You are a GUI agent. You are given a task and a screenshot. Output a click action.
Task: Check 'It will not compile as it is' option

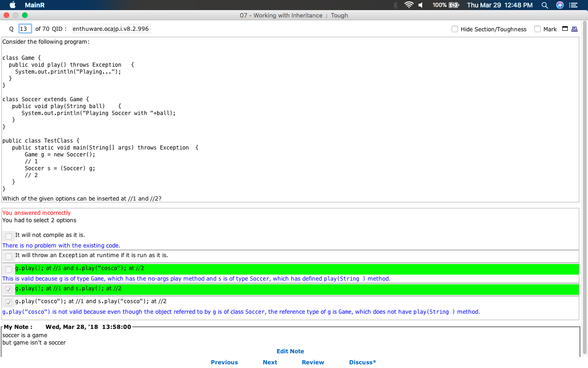(x=9, y=236)
